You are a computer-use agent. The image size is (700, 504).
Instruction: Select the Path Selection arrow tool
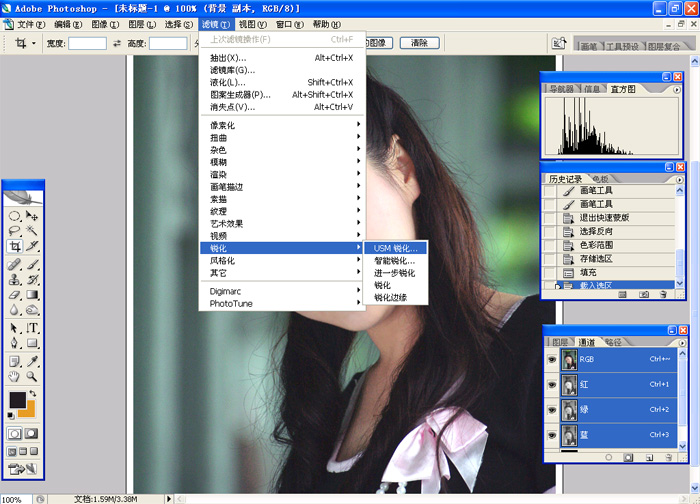coord(14,328)
